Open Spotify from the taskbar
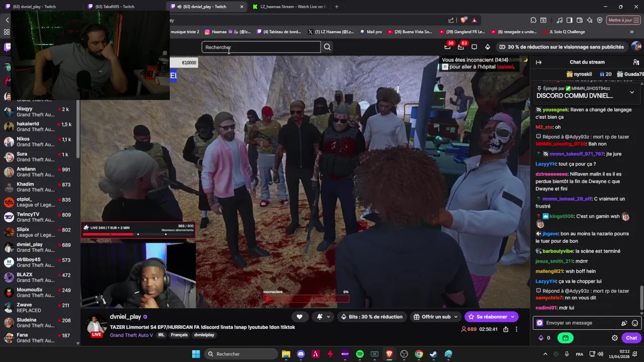Screen dimensions: 644x362 coord(360,354)
